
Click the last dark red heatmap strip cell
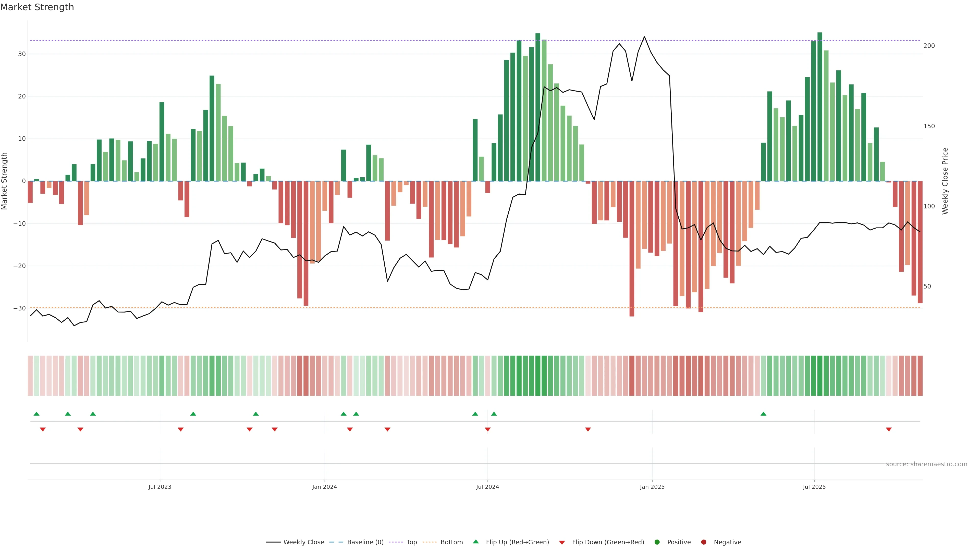[920, 375]
